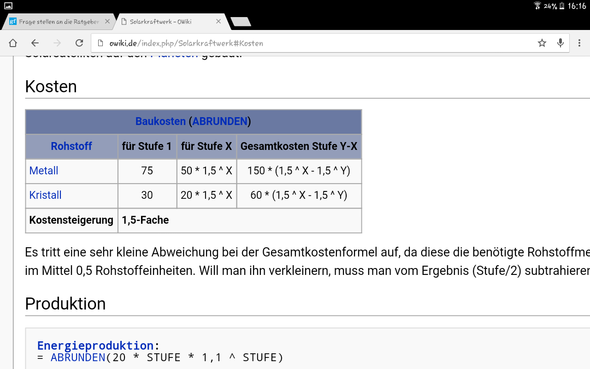590x369 pixels.
Task: Tap the 16:16 clock in status bar
Action: tap(577, 6)
